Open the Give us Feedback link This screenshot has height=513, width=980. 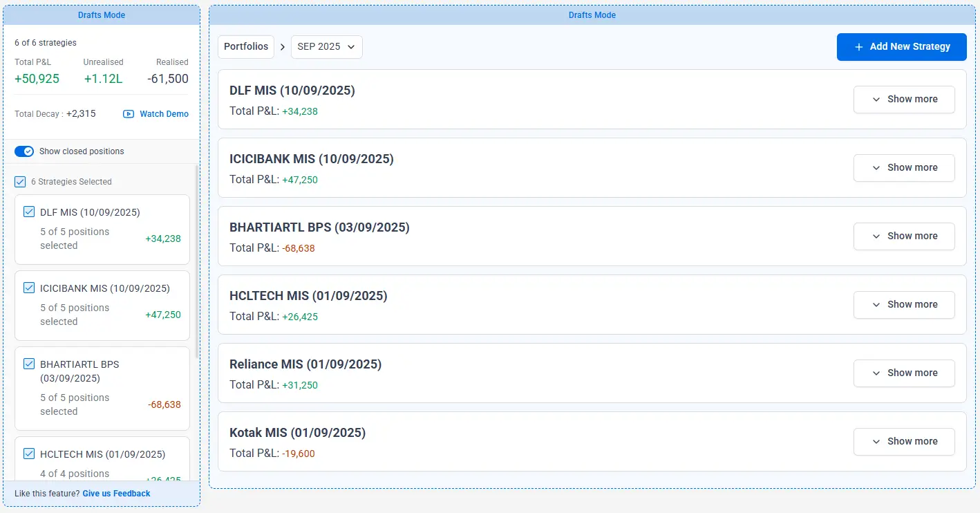click(x=116, y=494)
